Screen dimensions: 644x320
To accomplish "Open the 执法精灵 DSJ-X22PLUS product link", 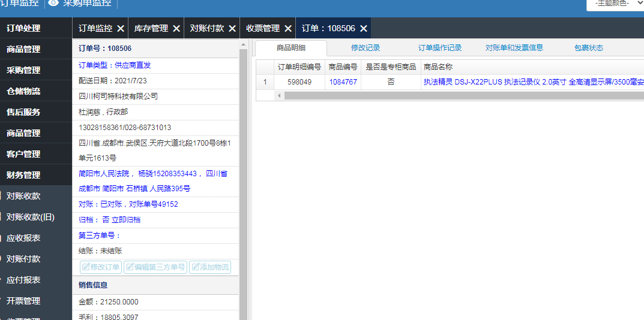I will pyautogui.click(x=534, y=82).
